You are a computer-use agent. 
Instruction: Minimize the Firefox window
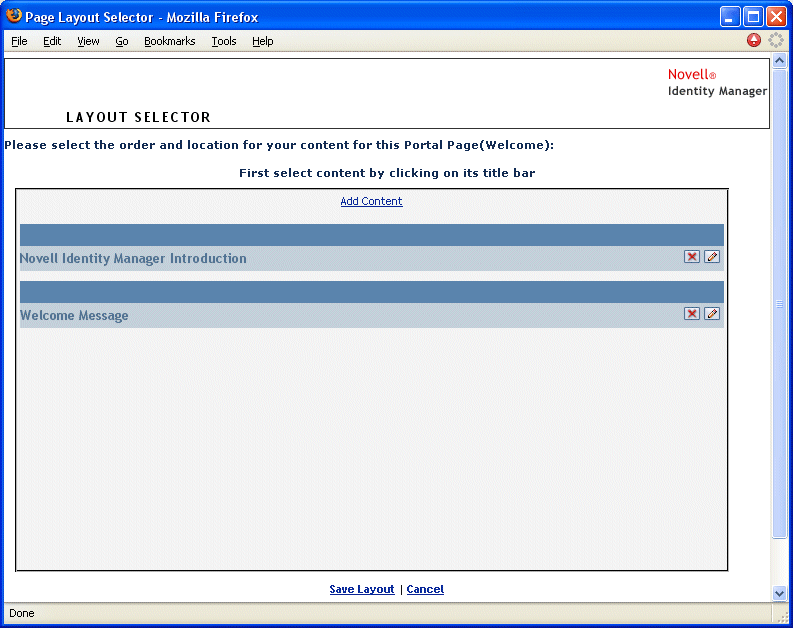pyautogui.click(x=730, y=17)
